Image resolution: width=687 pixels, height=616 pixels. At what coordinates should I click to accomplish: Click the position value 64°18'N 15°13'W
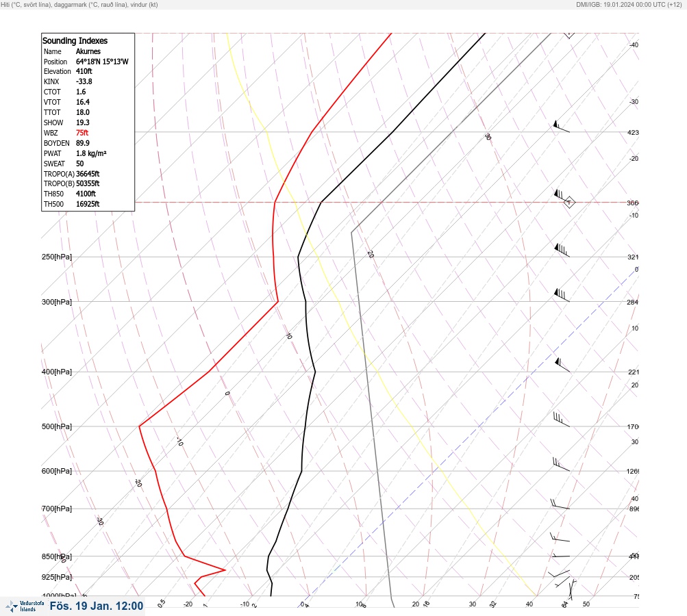point(102,62)
